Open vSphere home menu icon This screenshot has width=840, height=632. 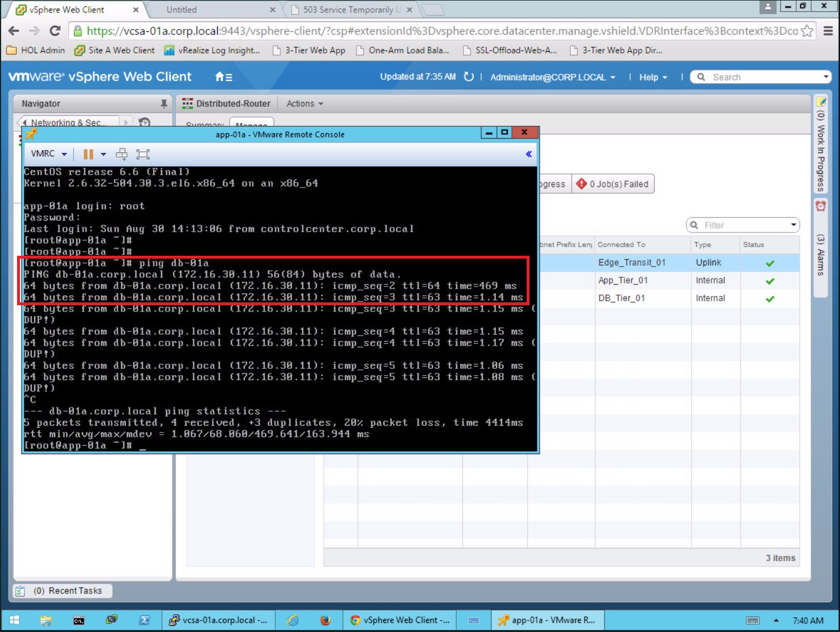(x=224, y=77)
